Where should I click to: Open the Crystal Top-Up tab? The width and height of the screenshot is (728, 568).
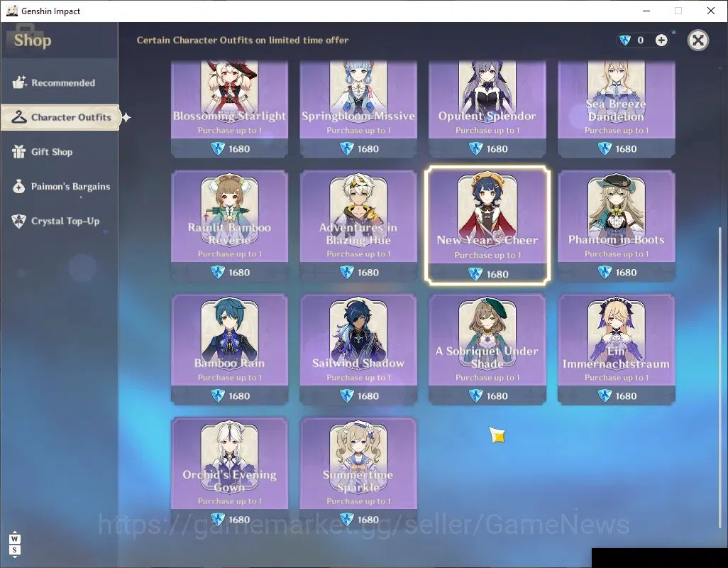point(60,221)
